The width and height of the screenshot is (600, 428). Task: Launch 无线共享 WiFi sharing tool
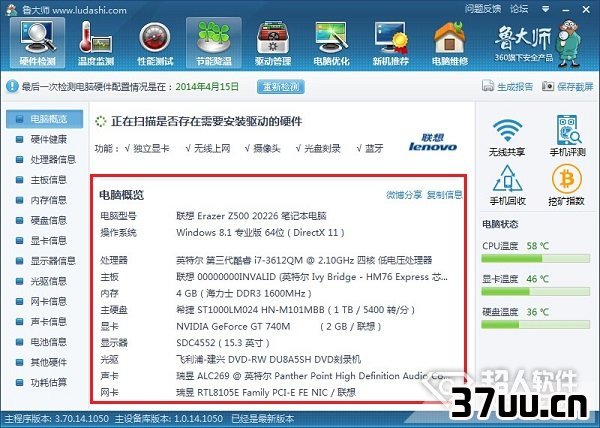click(x=507, y=137)
